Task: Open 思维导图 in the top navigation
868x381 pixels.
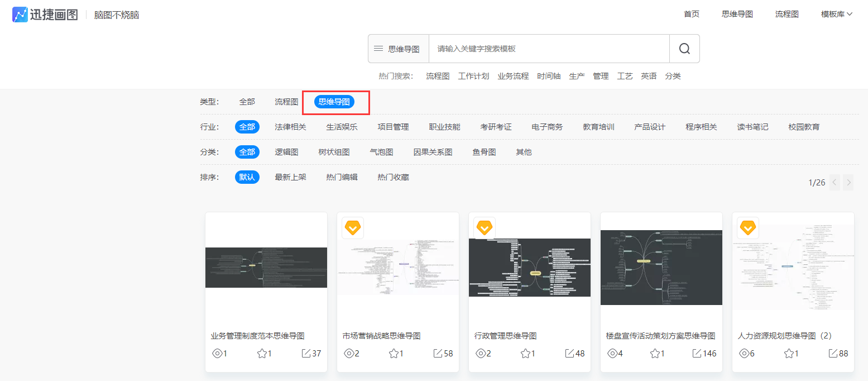Action: 737,15
